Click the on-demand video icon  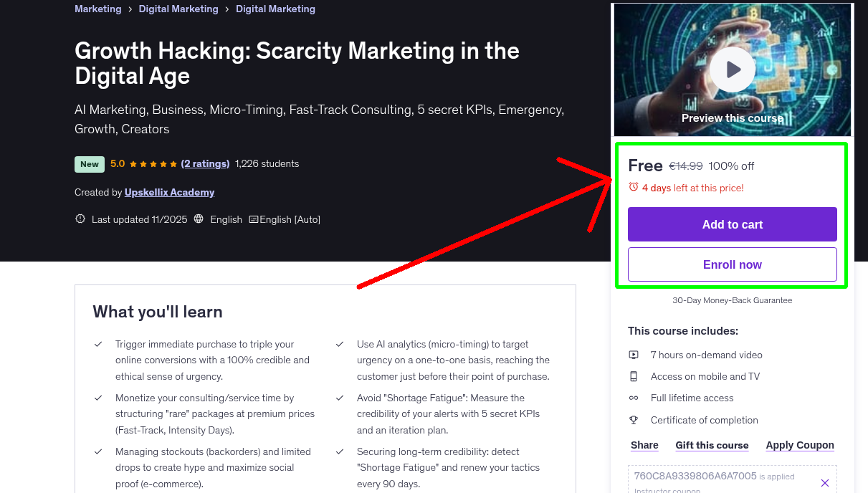(x=634, y=355)
